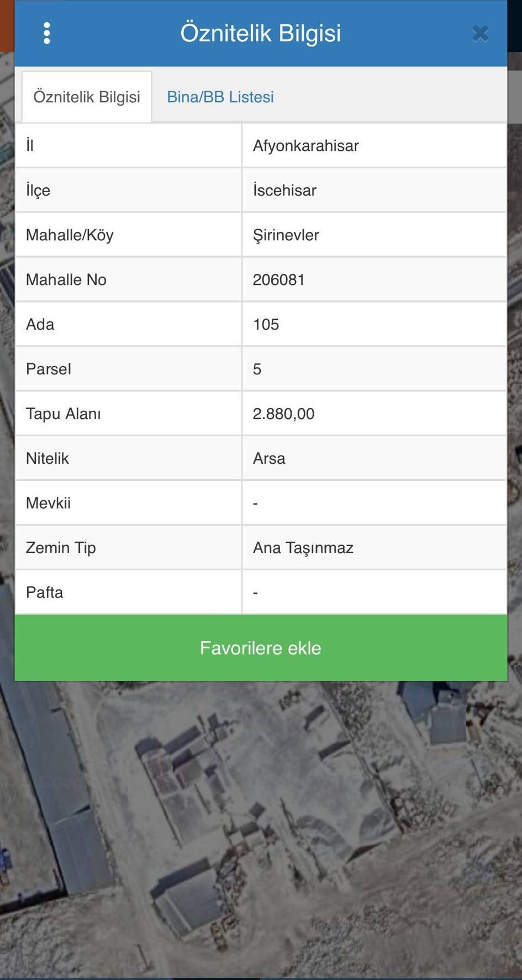Click the Ana Taşınmaz value
This screenshot has width=522, height=980.
[303, 548]
